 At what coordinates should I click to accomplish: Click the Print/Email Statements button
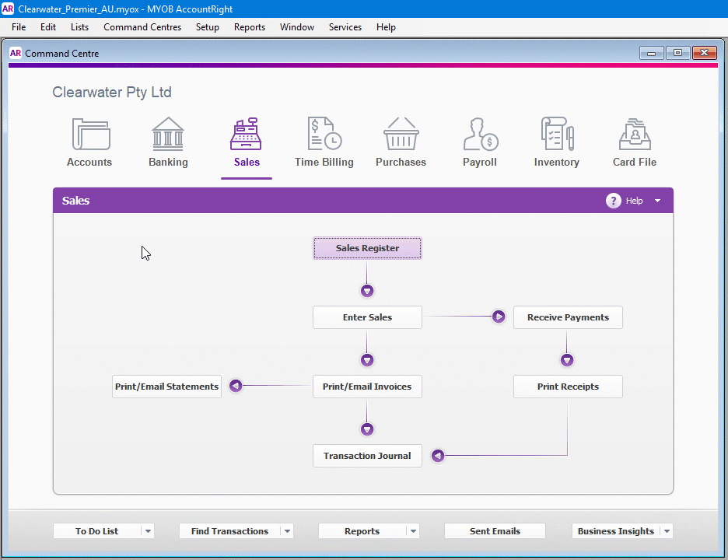point(166,387)
